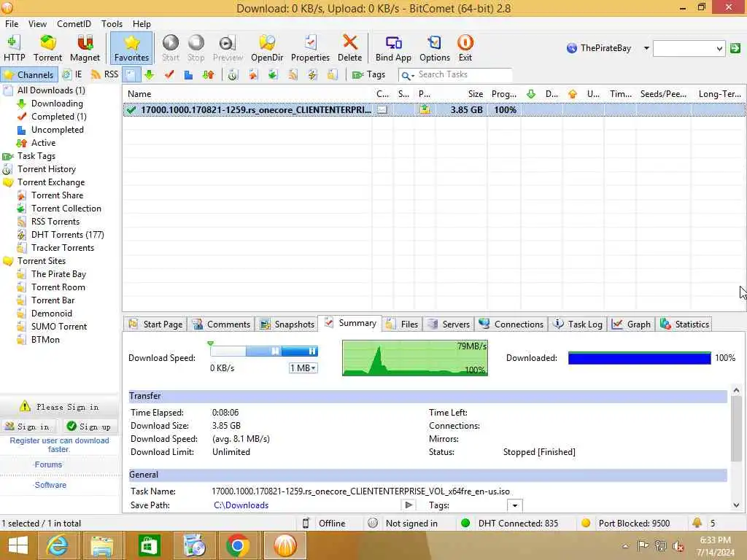Click the DHT Torrents lightning filter icon
This screenshot has width=747, height=560.
pyautogui.click(x=312, y=75)
